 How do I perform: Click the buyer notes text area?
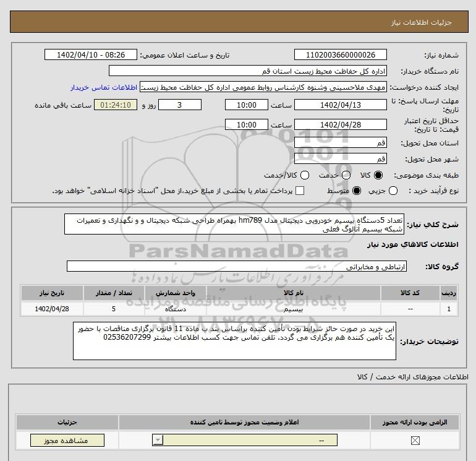[234, 341]
